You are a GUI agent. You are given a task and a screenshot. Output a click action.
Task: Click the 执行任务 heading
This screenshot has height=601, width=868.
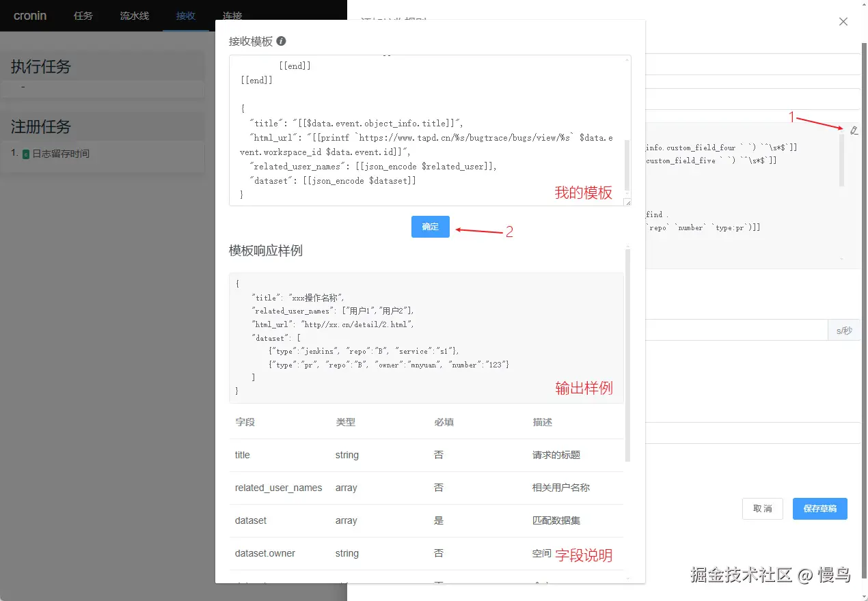[41, 67]
